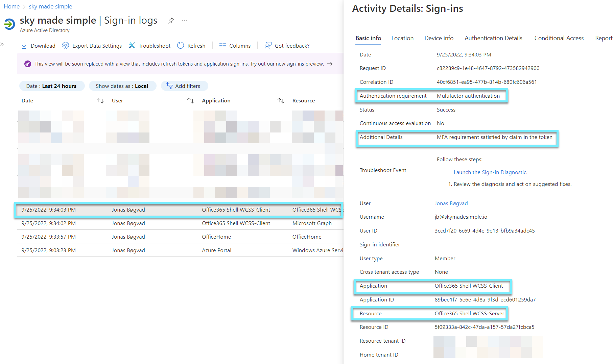This screenshot has height=364, width=613.
Task: Switch to the Basic info tab
Action: 368,38
